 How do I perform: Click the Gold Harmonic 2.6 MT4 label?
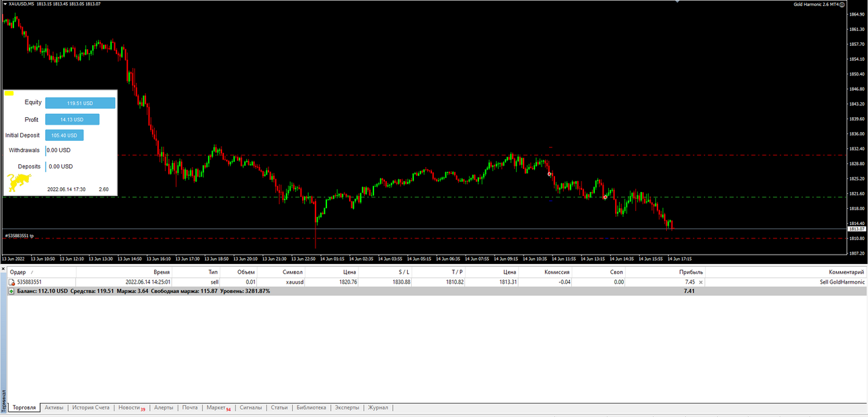[x=816, y=4]
